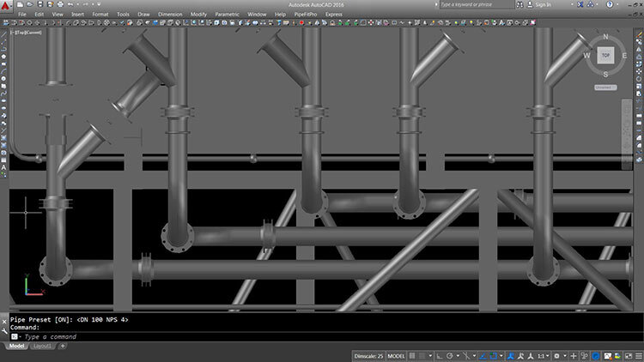Click the Customization hamburger icon in status bar
This screenshot has height=362, width=644.
(x=637, y=355)
